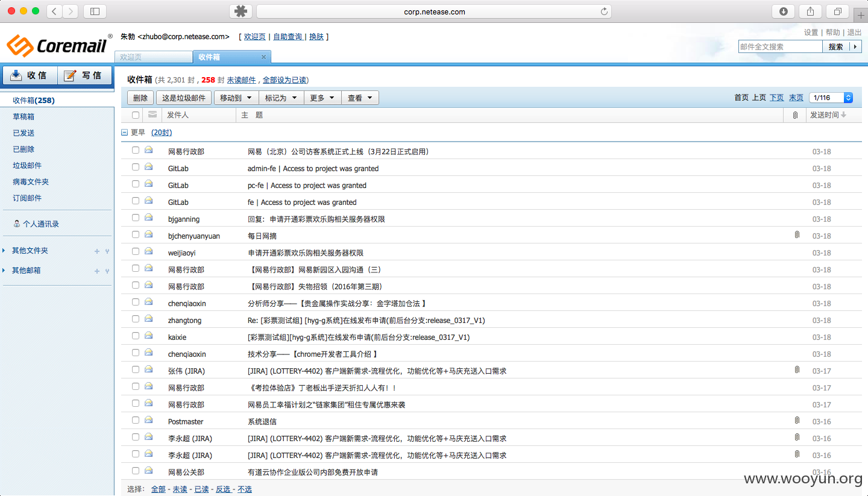Switch to the 欢迎页 tab
The width and height of the screenshot is (868, 496).
click(154, 57)
